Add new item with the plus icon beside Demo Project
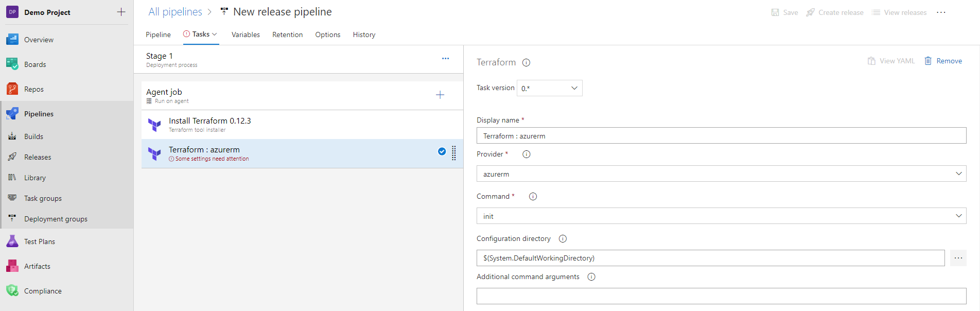Viewport: 980px width, 311px height. (x=121, y=12)
